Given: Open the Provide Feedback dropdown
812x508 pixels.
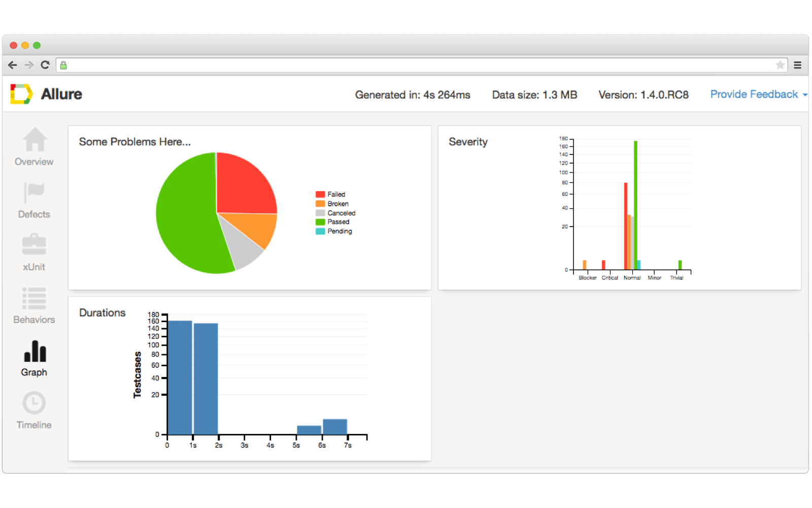Looking at the screenshot, I should (x=758, y=94).
